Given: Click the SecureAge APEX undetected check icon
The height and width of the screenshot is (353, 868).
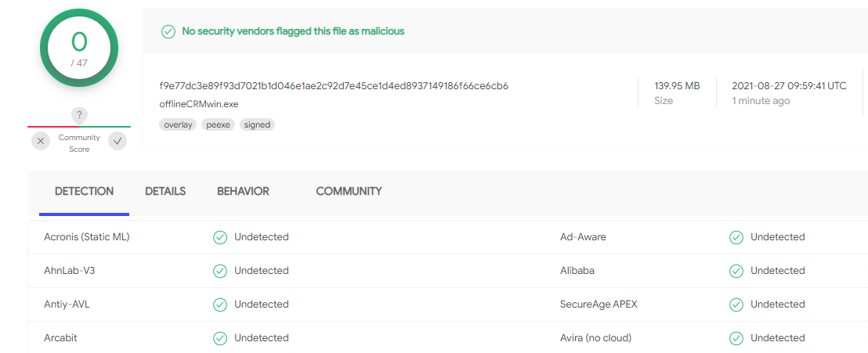Looking at the screenshot, I should [736, 304].
